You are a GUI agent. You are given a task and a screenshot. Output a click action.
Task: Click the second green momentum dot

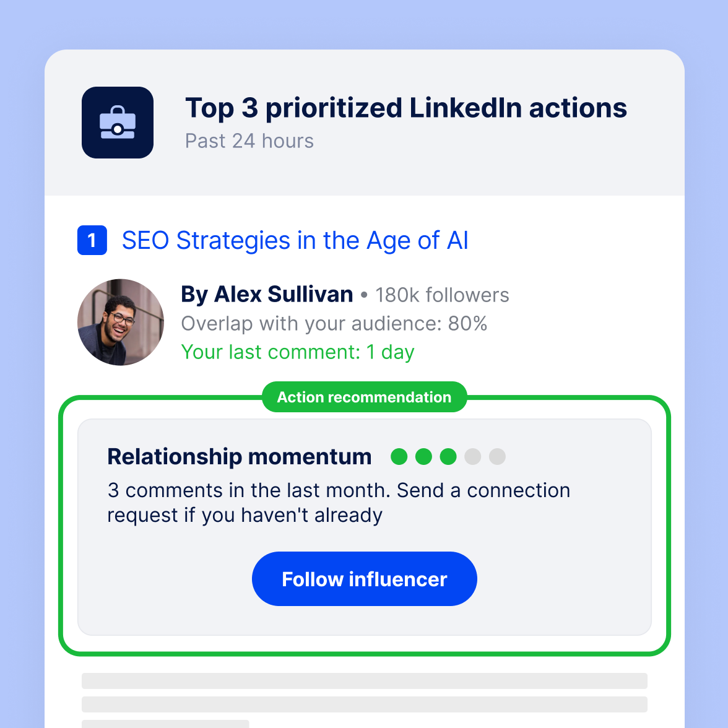(423, 456)
